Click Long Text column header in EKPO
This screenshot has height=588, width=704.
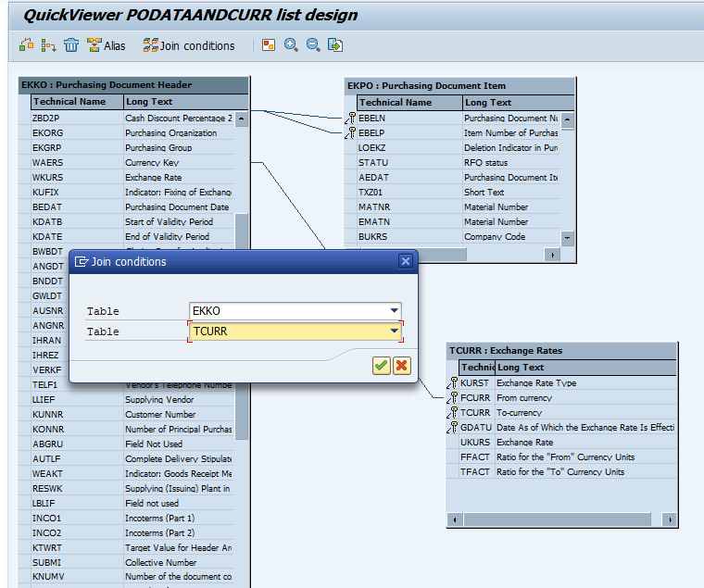click(x=519, y=103)
